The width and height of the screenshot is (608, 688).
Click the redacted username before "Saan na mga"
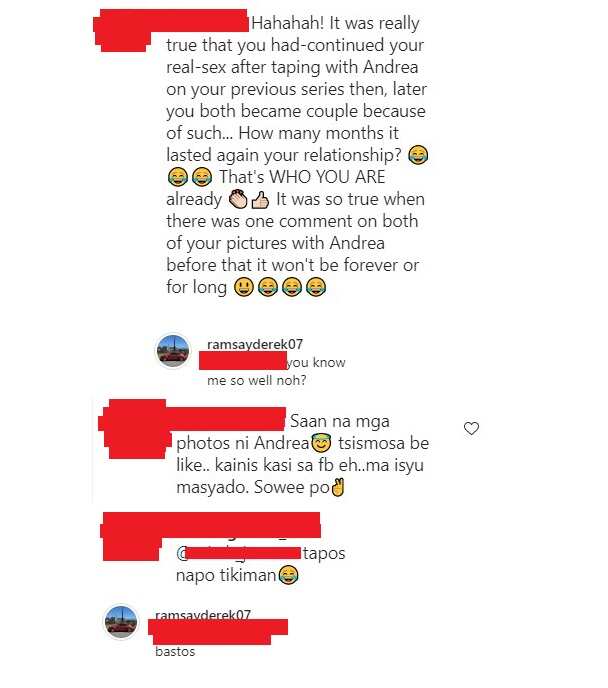[226, 419]
